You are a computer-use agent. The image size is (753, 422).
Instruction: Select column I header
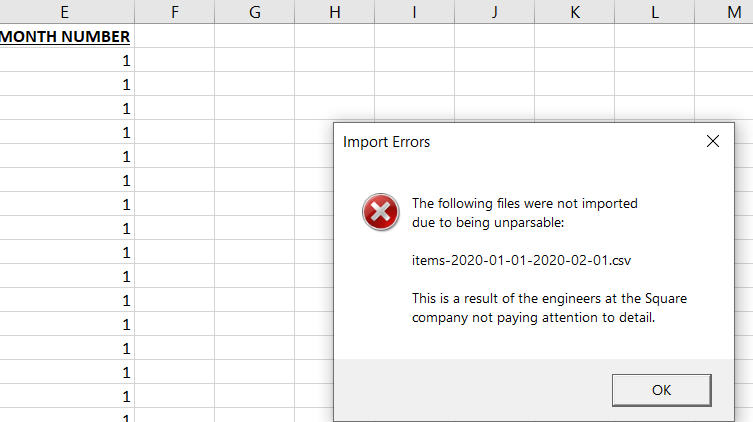pyautogui.click(x=414, y=12)
